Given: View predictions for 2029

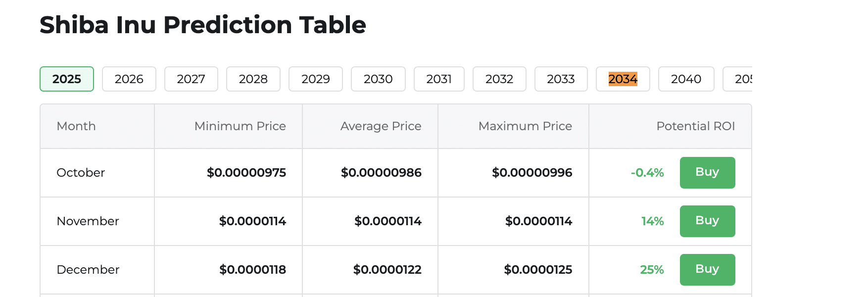Looking at the screenshot, I should 315,79.
